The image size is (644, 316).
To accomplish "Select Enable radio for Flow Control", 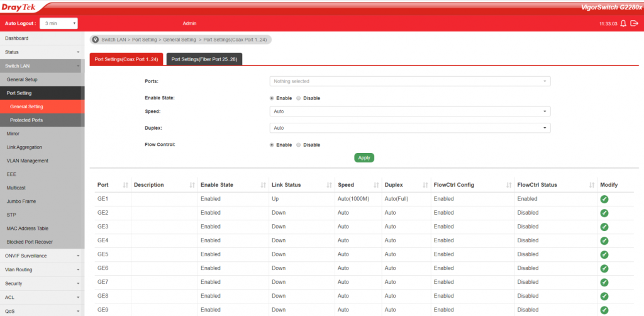I will click(x=272, y=145).
